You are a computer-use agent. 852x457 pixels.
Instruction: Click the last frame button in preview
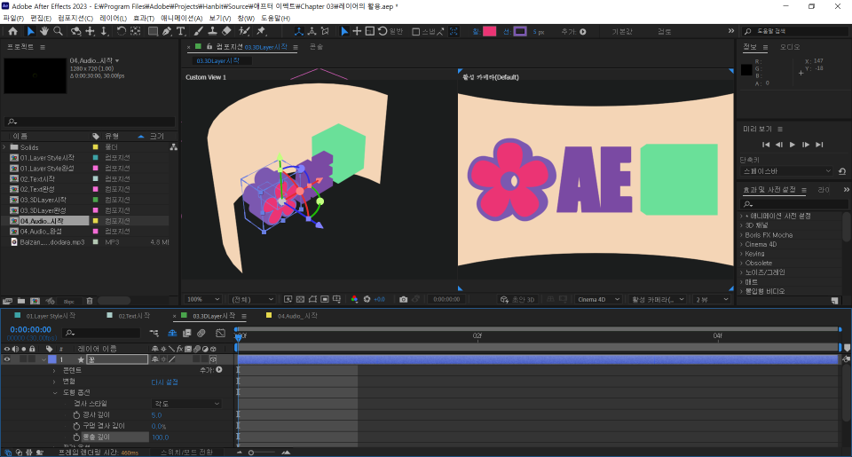tap(819, 145)
